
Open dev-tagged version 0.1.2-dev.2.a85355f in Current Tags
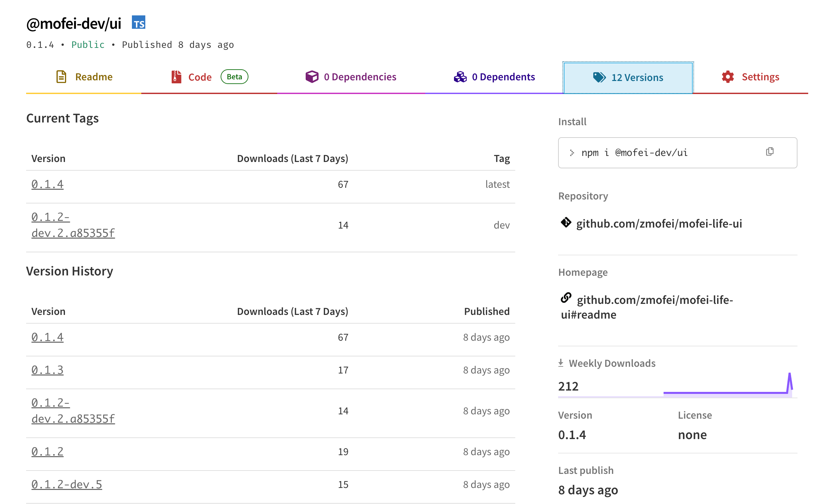73,225
